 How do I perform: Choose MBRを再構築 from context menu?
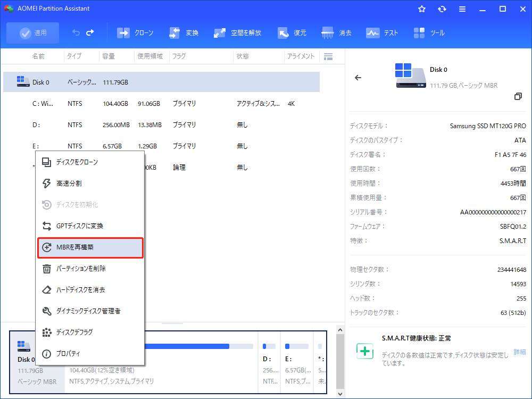(90, 247)
